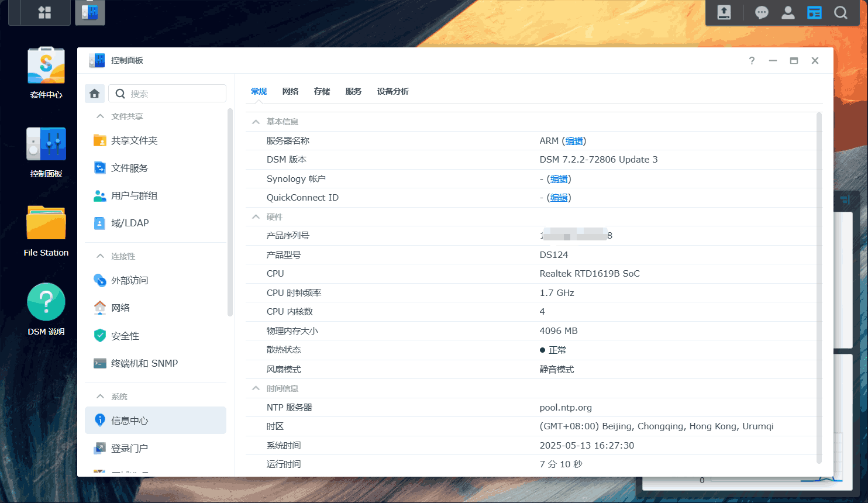Click 编辑 link next to server name ARM
Screen dimensions: 868x503
pyautogui.click(x=574, y=141)
